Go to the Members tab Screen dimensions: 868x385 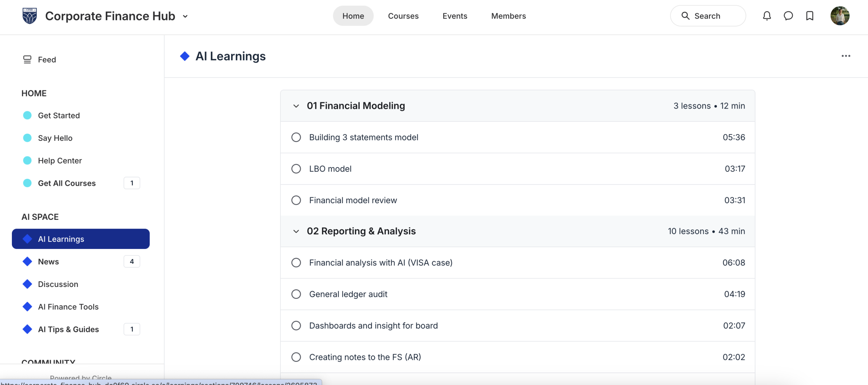pos(508,16)
